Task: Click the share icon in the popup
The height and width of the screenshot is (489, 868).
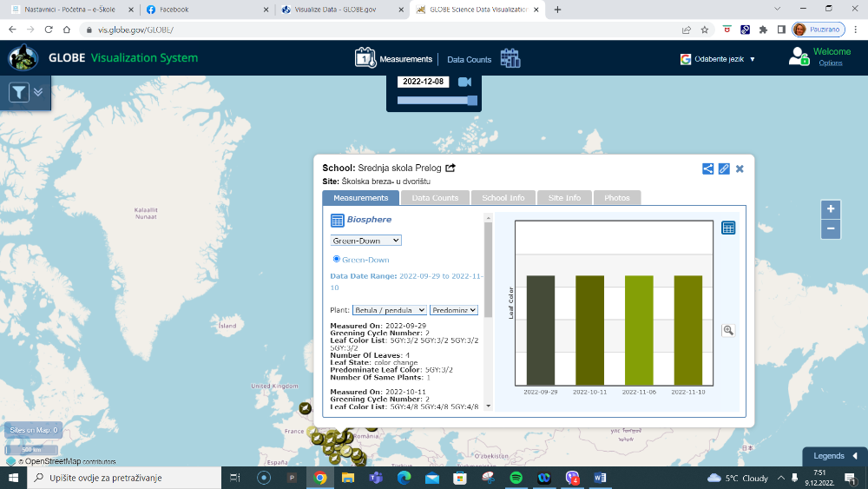Action: tap(708, 169)
